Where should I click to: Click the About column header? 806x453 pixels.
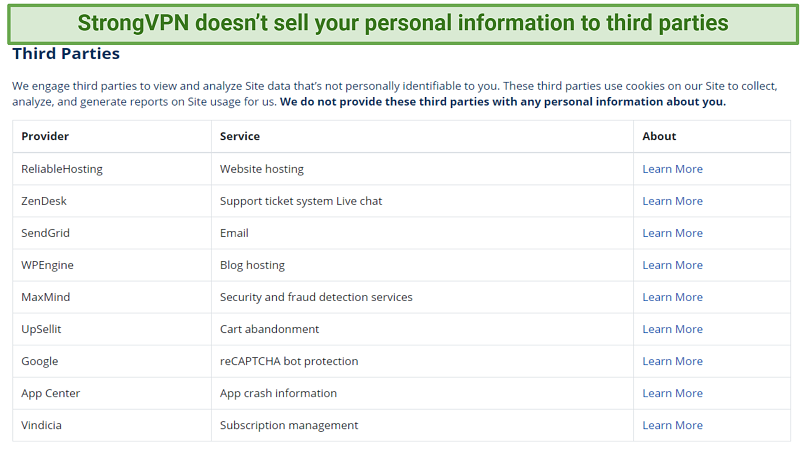[659, 136]
